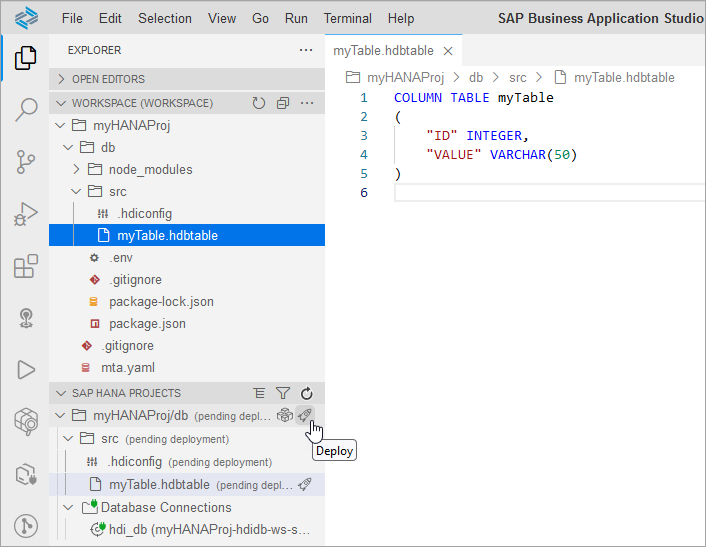
Task: Open the Selection menu
Action: [x=165, y=18]
